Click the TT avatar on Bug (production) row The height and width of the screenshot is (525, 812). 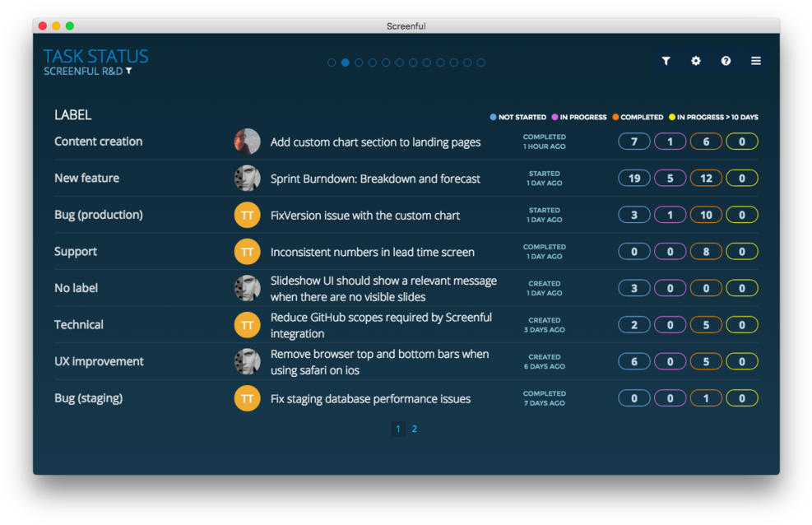coord(247,215)
